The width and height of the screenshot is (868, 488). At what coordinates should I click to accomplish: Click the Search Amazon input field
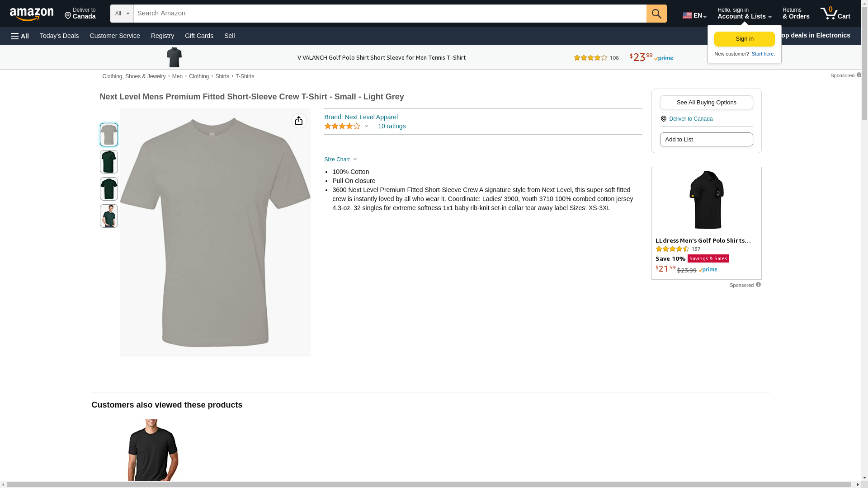[390, 14]
